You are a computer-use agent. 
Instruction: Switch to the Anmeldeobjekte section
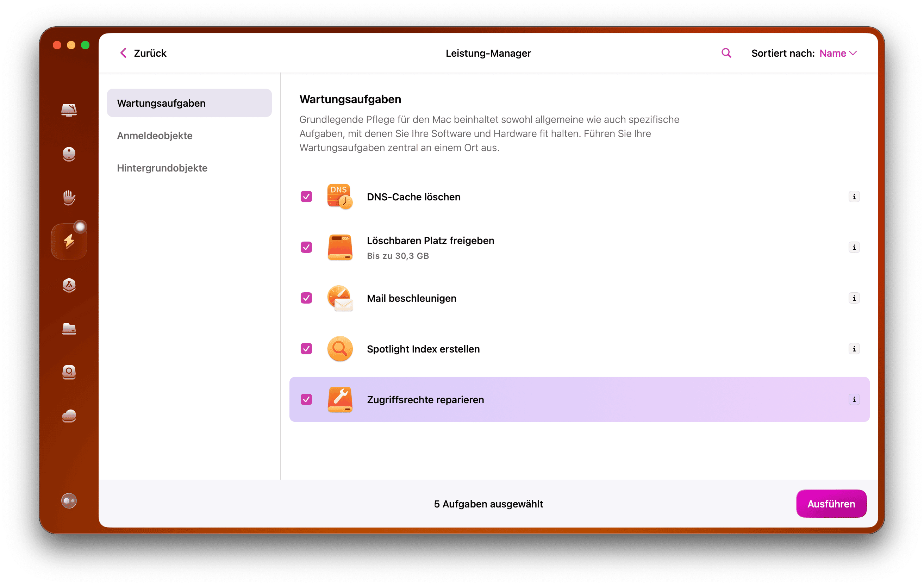[x=155, y=136]
